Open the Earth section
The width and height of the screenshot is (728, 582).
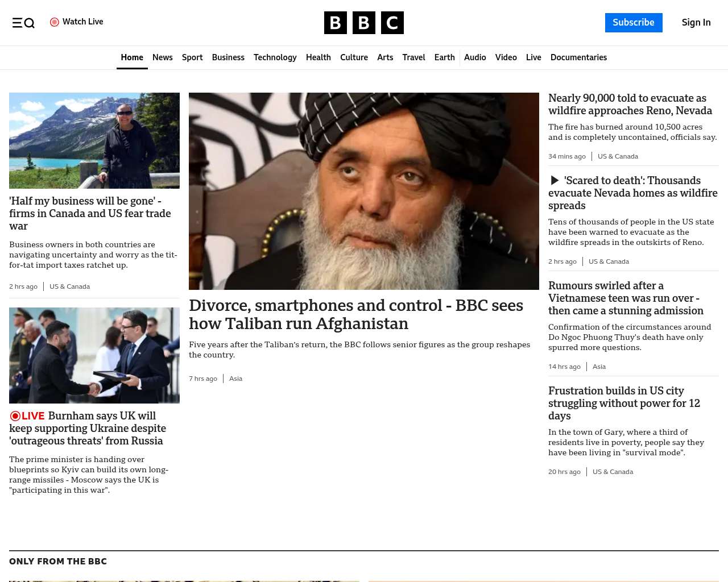[445, 57]
